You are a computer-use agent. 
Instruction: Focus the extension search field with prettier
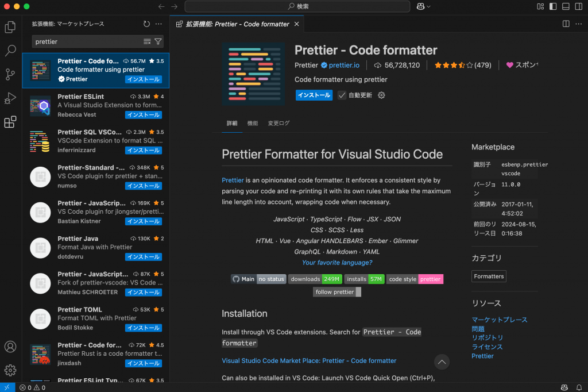point(87,42)
